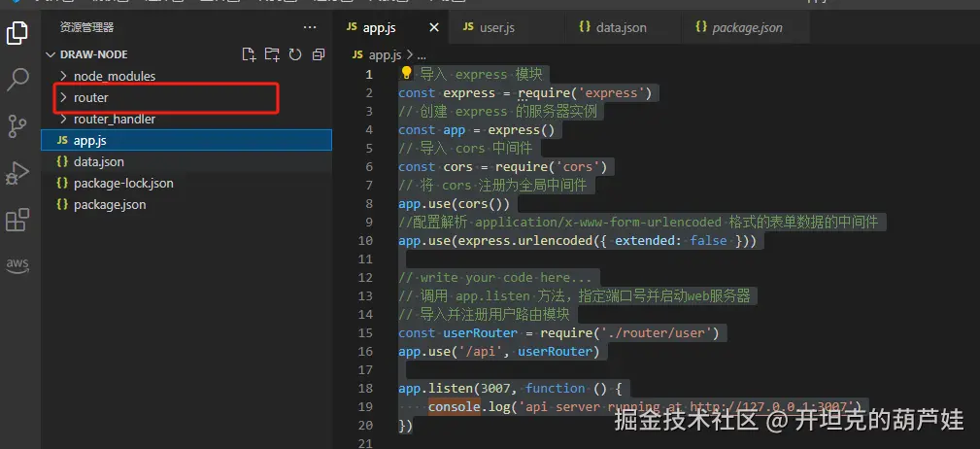Click app.use(cors()) on line 8
The height and width of the screenshot is (449, 980).
pos(455,203)
